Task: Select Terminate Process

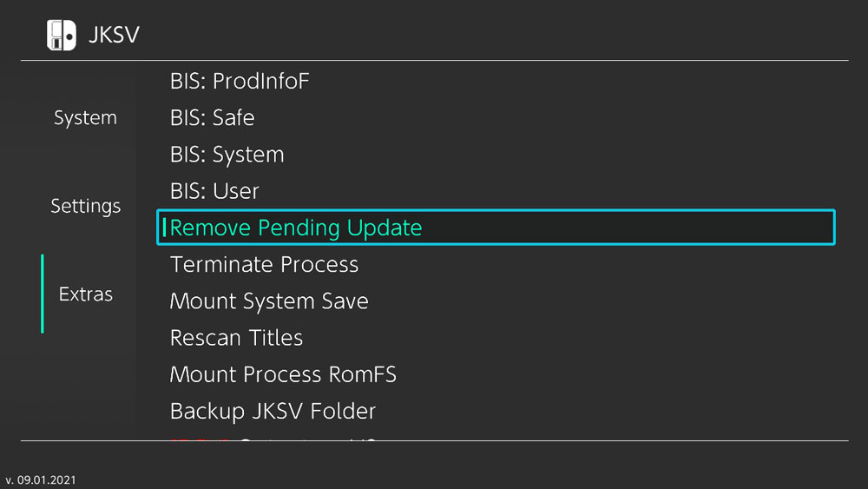Action: pyautogui.click(x=264, y=265)
